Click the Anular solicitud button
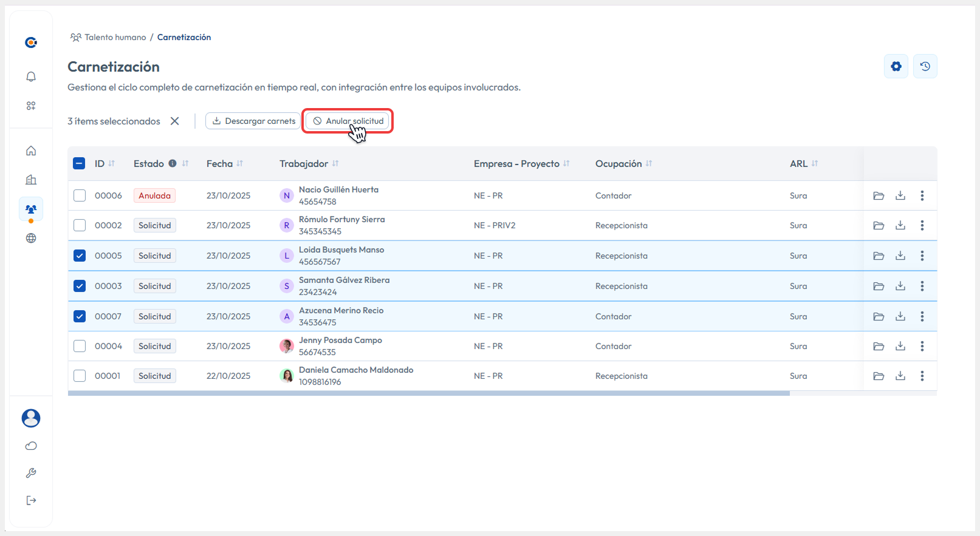The height and width of the screenshot is (536, 980). click(x=348, y=121)
